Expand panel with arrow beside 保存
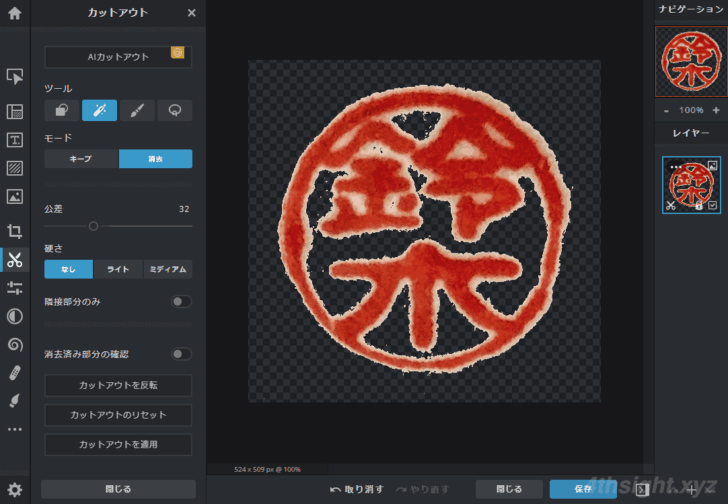The image size is (728, 504). 642,489
